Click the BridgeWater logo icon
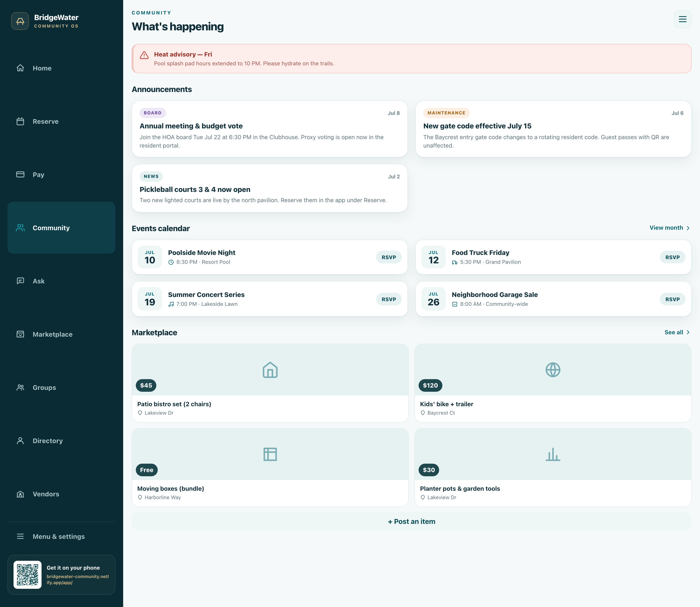700x607 pixels. [x=20, y=21]
